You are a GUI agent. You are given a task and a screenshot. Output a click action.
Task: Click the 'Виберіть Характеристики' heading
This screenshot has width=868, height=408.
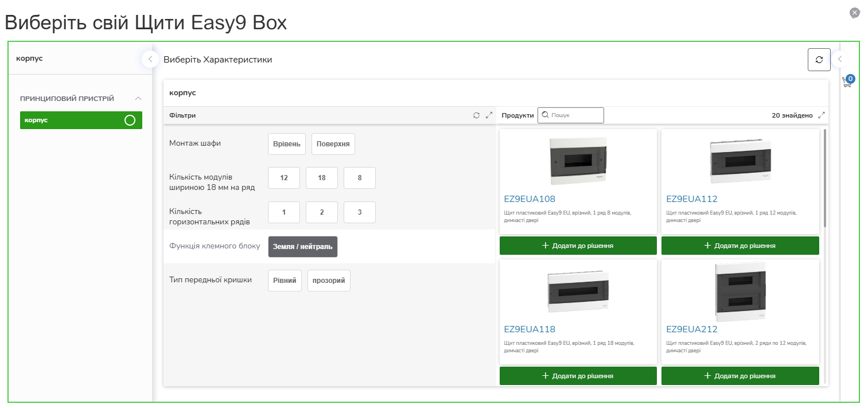(x=218, y=60)
